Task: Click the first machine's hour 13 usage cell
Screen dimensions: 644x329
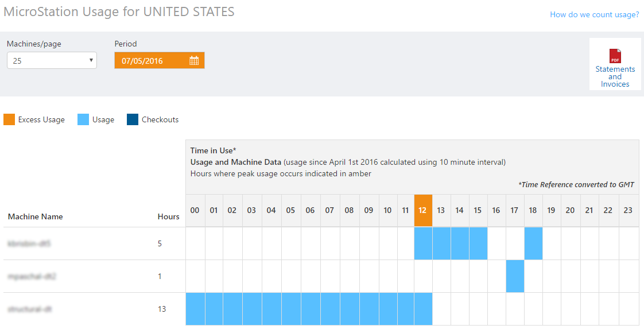Action: click(x=441, y=243)
